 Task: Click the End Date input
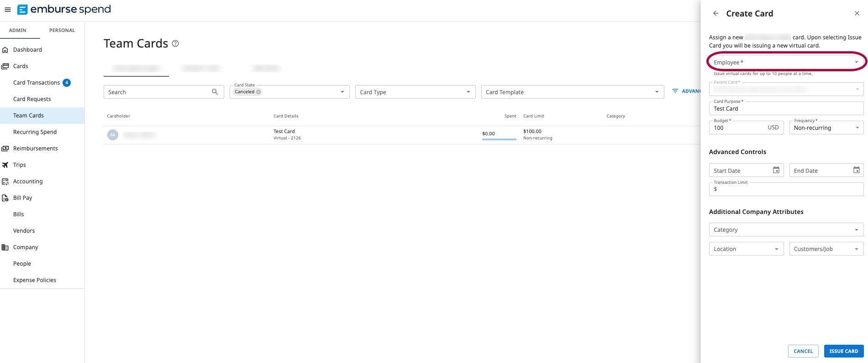(x=826, y=171)
